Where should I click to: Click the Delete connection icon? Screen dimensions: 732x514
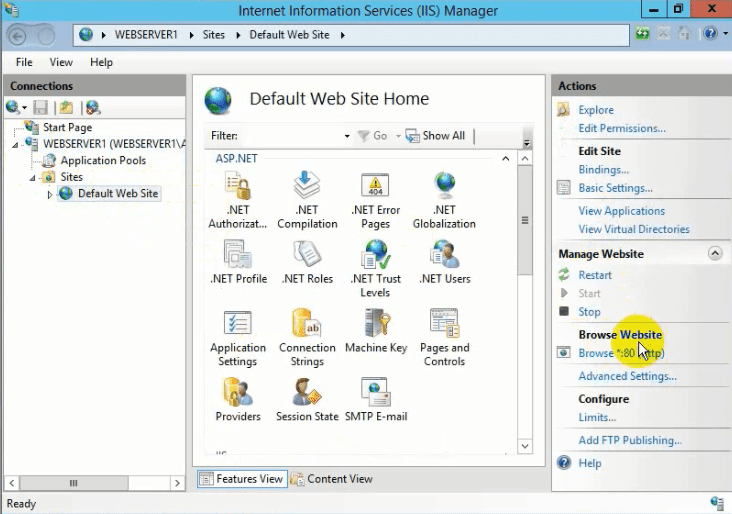coord(93,108)
